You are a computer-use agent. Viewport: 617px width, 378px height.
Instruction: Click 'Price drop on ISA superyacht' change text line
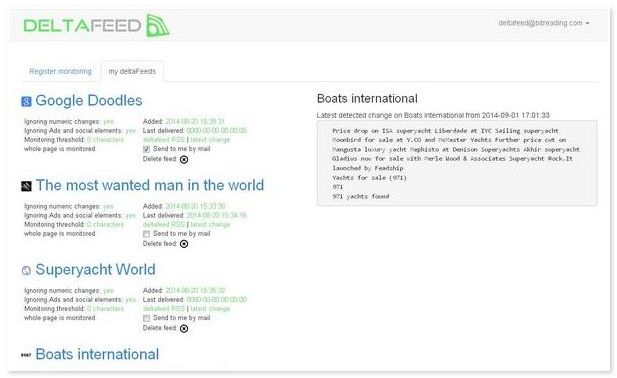pos(445,131)
